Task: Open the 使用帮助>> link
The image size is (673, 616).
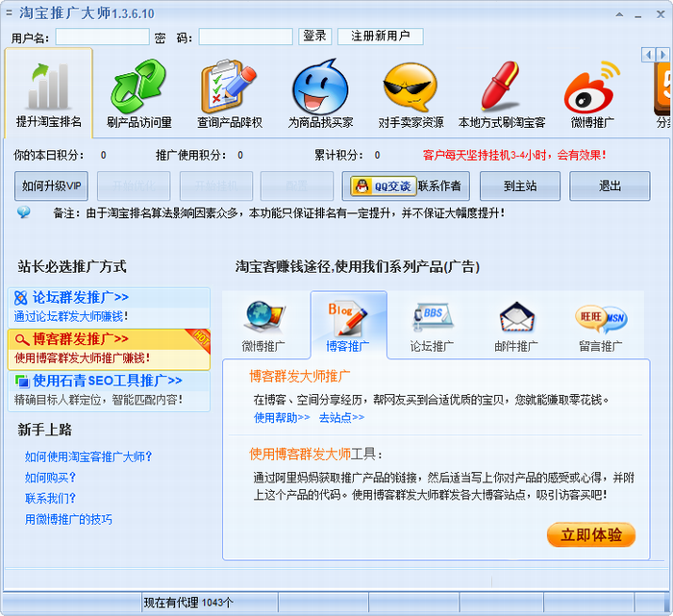Action: click(x=282, y=417)
